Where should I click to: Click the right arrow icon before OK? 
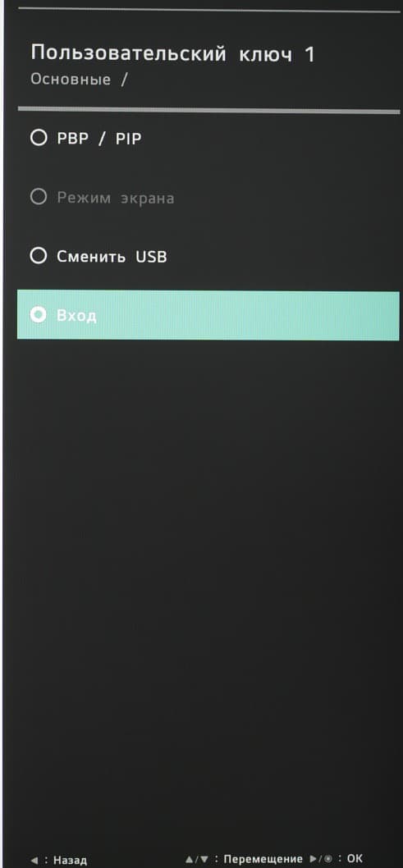[314, 859]
